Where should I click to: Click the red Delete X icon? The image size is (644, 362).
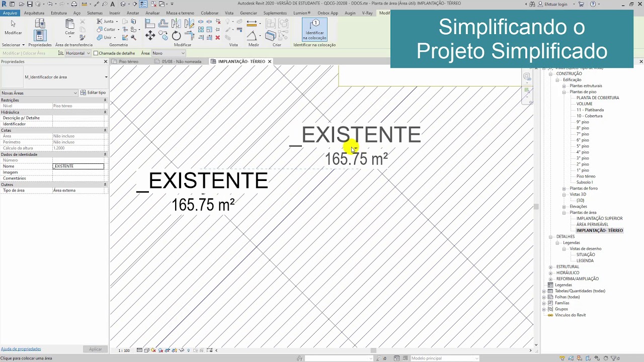218,37
